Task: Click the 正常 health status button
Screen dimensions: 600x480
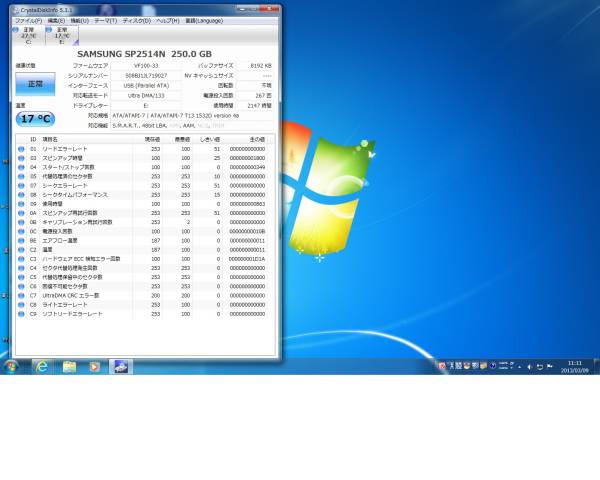Action: pyautogui.click(x=35, y=84)
